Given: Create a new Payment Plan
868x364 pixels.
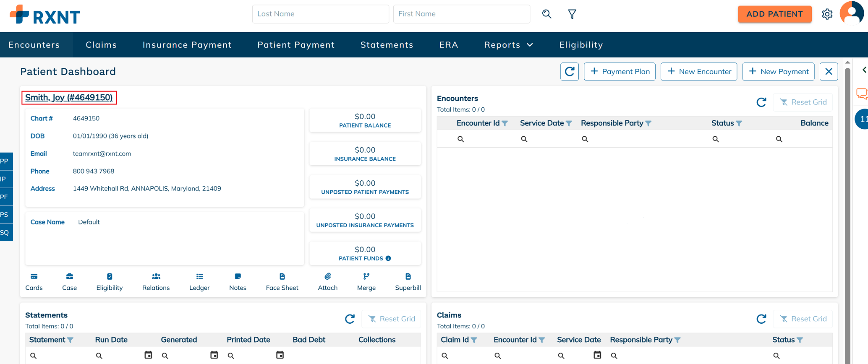Looking at the screenshot, I should pyautogui.click(x=620, y=72).
